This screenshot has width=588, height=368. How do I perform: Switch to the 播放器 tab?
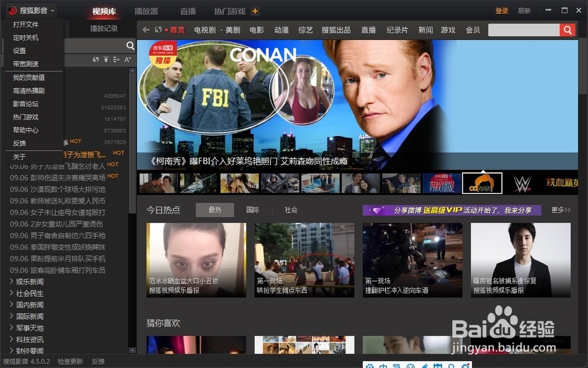(146, 11)
